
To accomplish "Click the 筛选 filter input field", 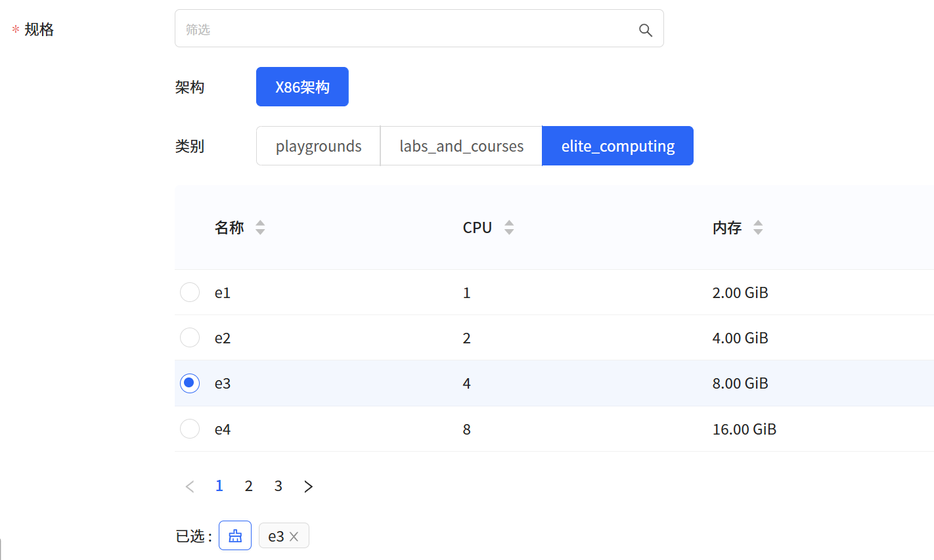I will [x=407, y=29].
